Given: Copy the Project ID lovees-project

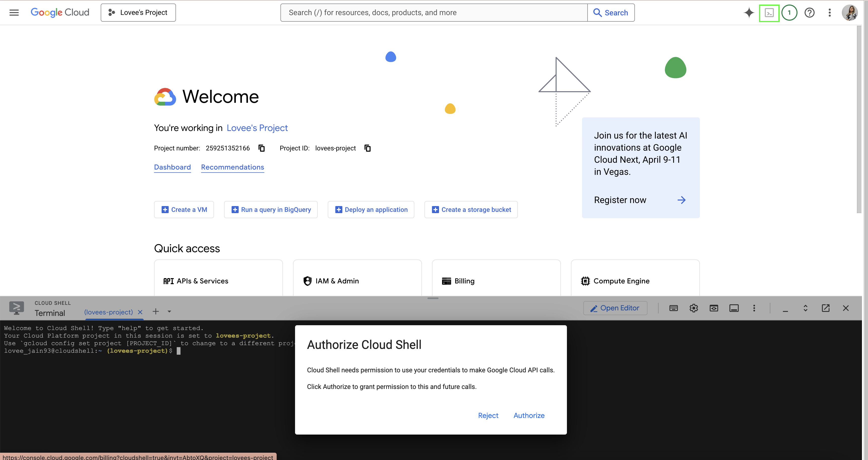Looking at the screenshot, I should pyautogui.click(x=367, y=148).
